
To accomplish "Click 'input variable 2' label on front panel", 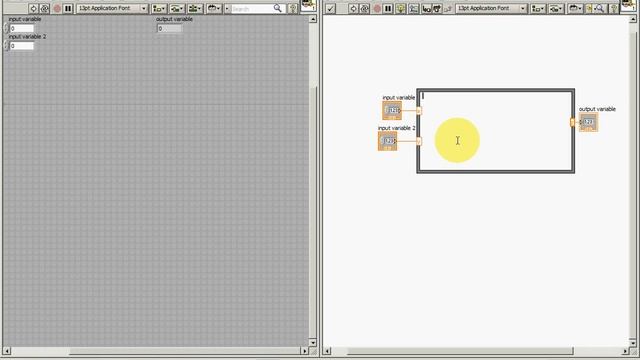I will coord(27,37).
